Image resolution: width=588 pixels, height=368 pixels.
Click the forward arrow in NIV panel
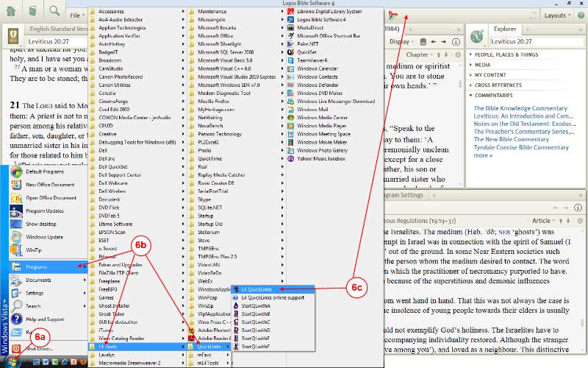pos(444,42)
